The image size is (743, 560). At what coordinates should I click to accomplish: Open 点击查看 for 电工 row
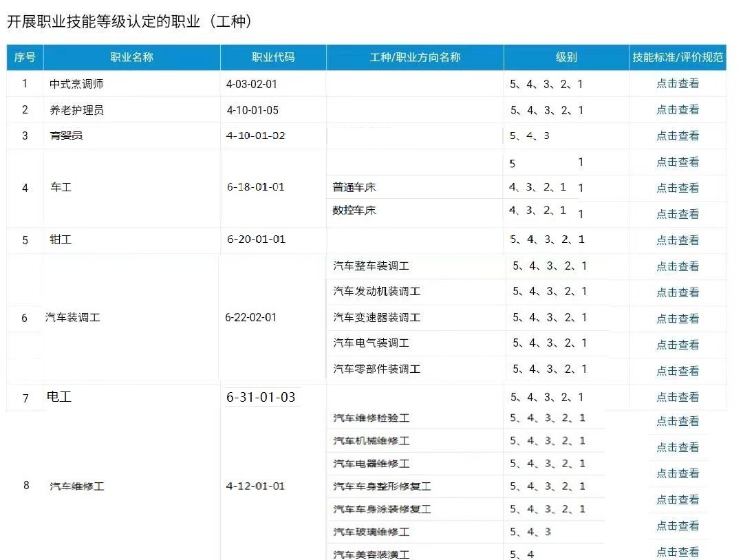678,397
